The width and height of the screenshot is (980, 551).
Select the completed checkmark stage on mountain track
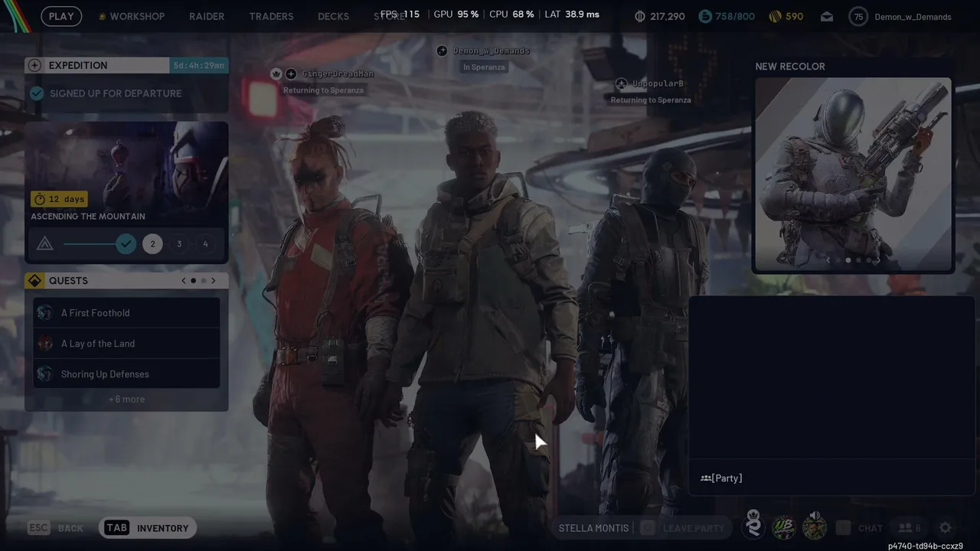click(126, 244)
